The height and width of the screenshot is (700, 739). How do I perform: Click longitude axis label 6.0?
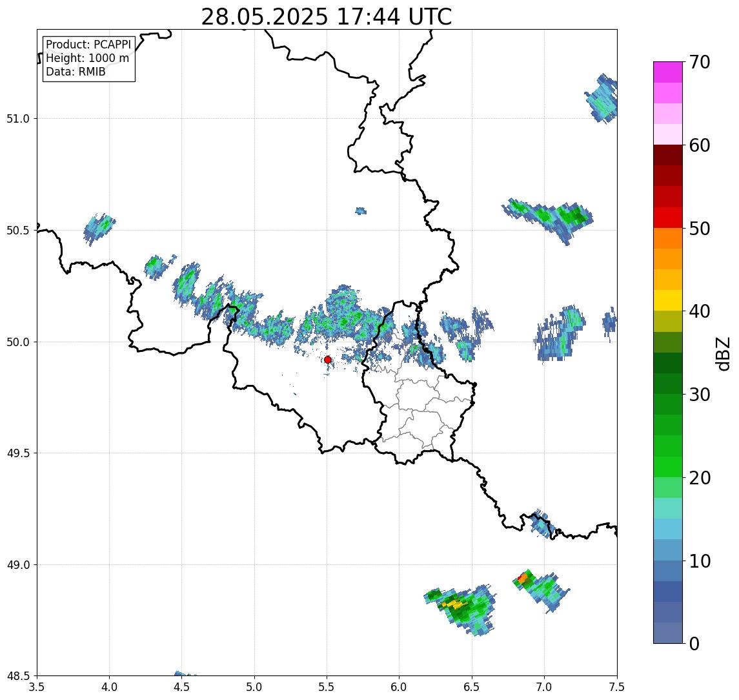[x=400, y=687]
